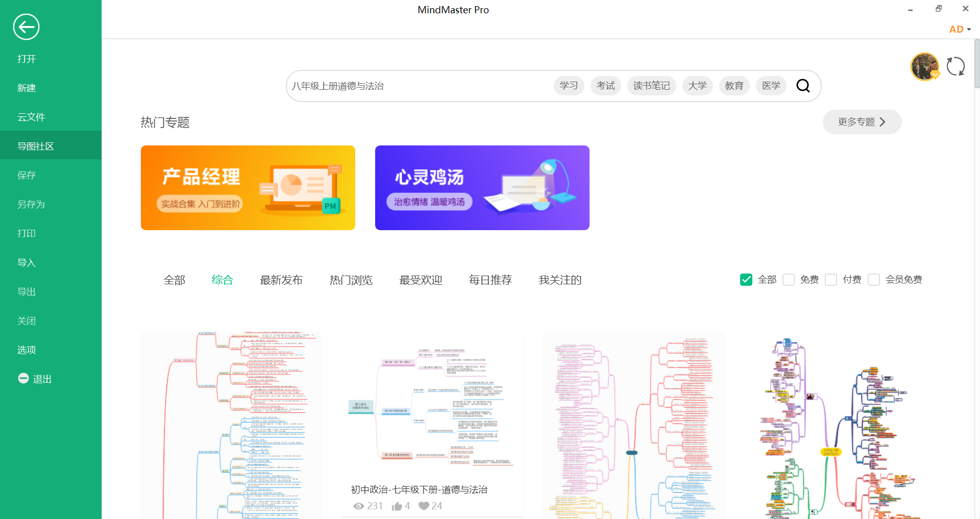
Task: Click the 医学 search tag
Action: (x=771, y=86)
